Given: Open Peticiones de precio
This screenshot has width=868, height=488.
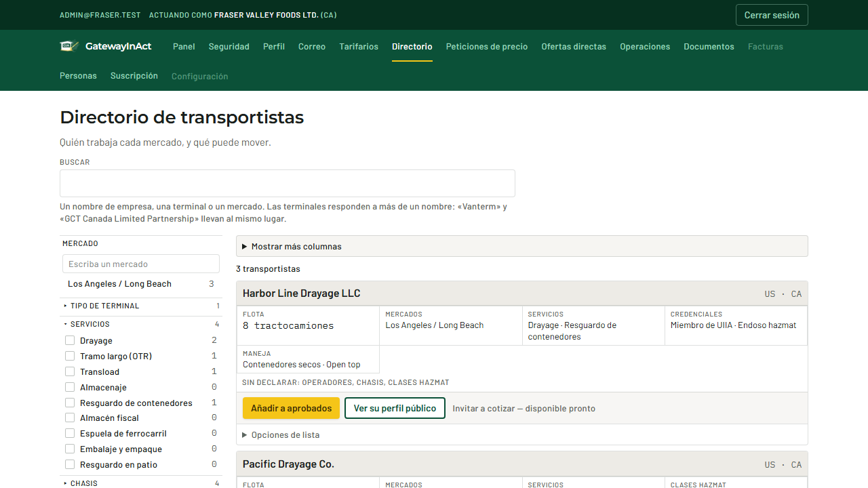Looking at the screenshot, I should (487, 47).
